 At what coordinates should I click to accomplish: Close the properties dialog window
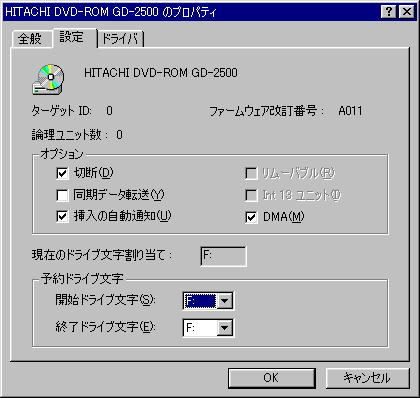407,12
